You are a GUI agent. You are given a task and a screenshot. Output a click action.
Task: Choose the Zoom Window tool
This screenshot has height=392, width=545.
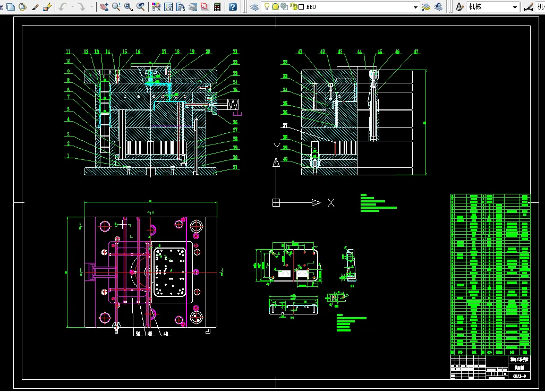click(x=128, y=6)
